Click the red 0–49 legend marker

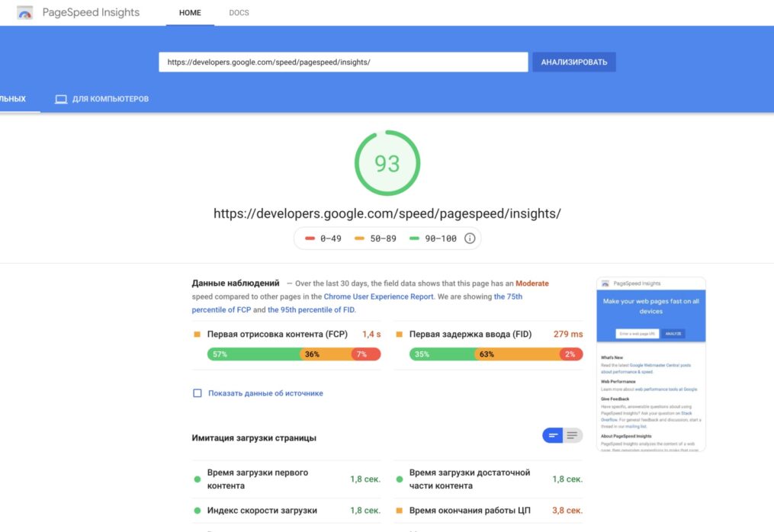click(310, 239)
